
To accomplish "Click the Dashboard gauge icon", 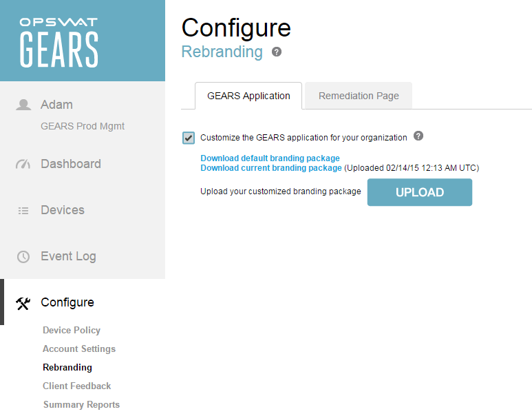I will 23,164.
